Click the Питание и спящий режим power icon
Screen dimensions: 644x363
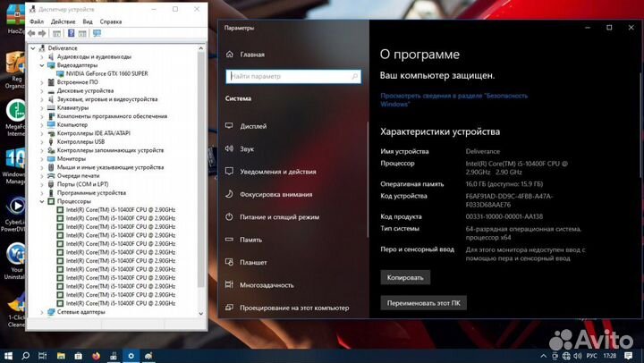click(229, 216)
